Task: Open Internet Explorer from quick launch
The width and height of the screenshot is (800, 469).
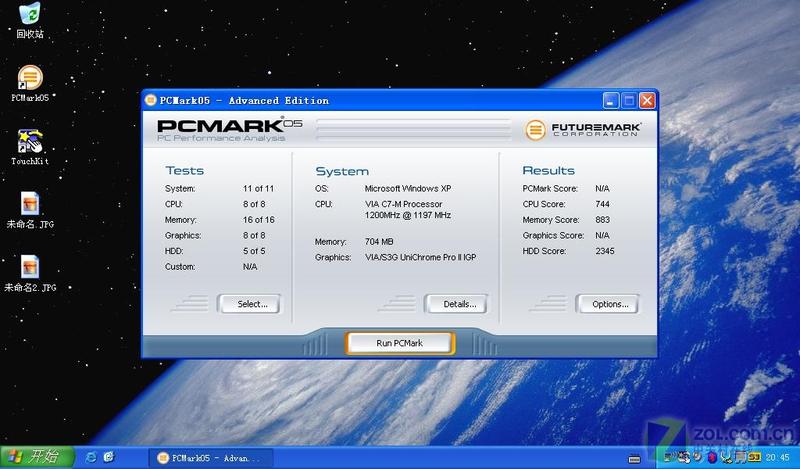Action: (x=91, y=457)
